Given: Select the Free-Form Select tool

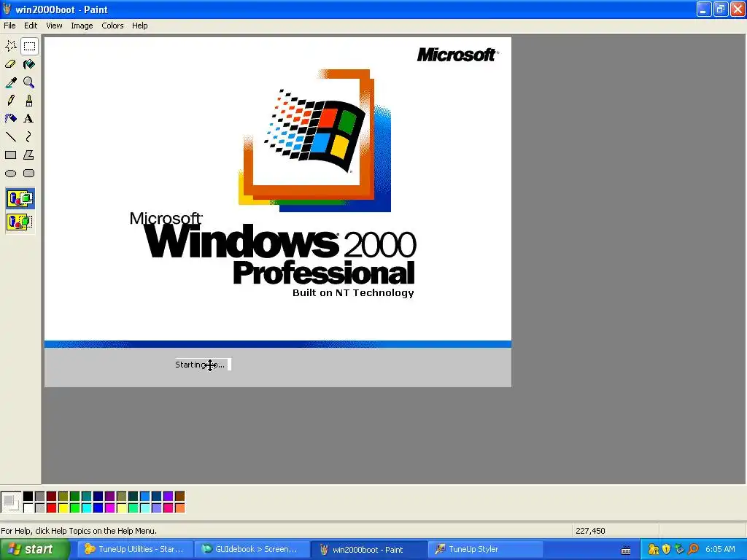Looking at the screenshot, I should [10, 46].
